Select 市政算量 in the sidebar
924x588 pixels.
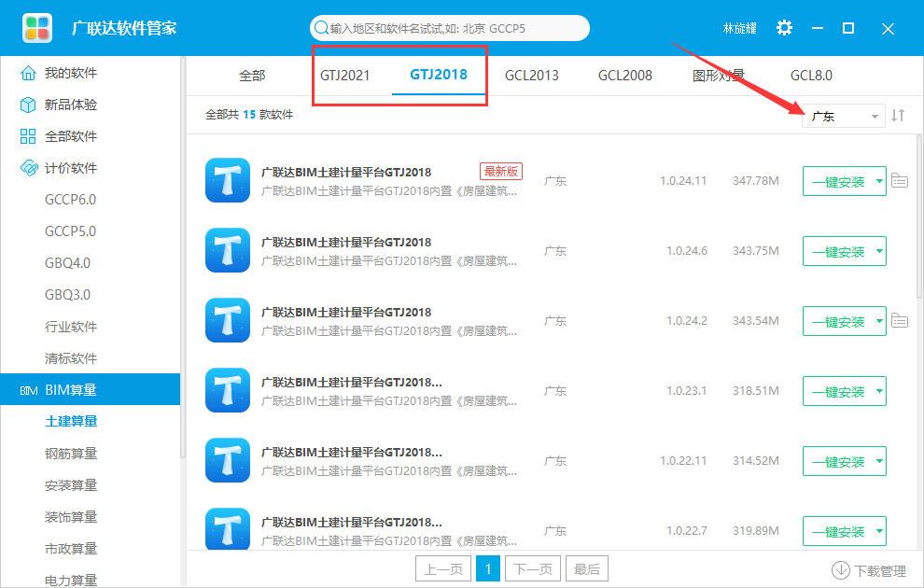click(x=71, y=549)
